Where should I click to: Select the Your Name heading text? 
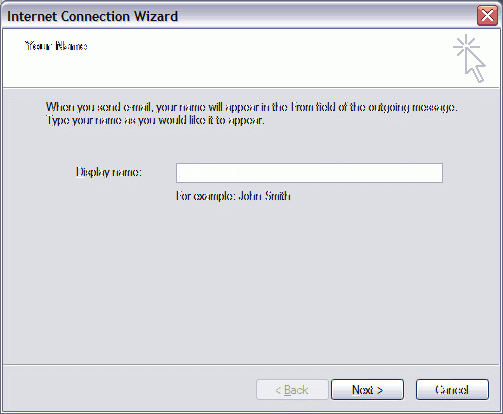(56, 46)
